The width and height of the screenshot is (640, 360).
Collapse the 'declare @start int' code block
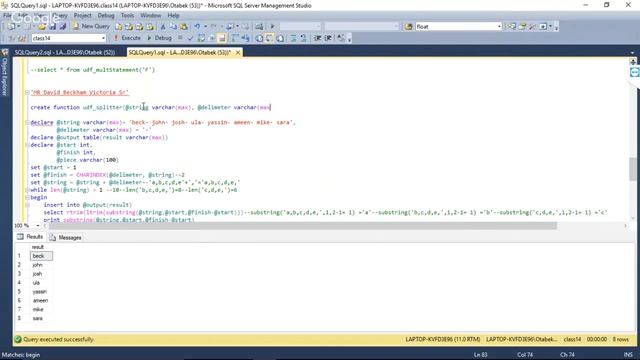point(27,145)
